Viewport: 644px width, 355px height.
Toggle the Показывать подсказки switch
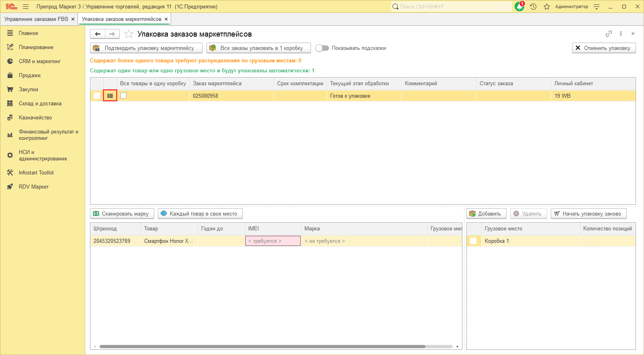click(322, 48)
